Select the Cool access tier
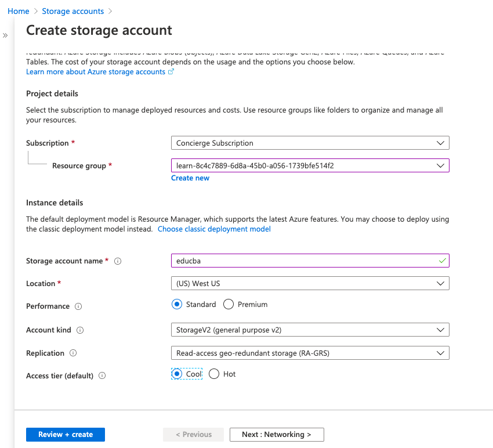493x448 pixels. coord(176,374)
